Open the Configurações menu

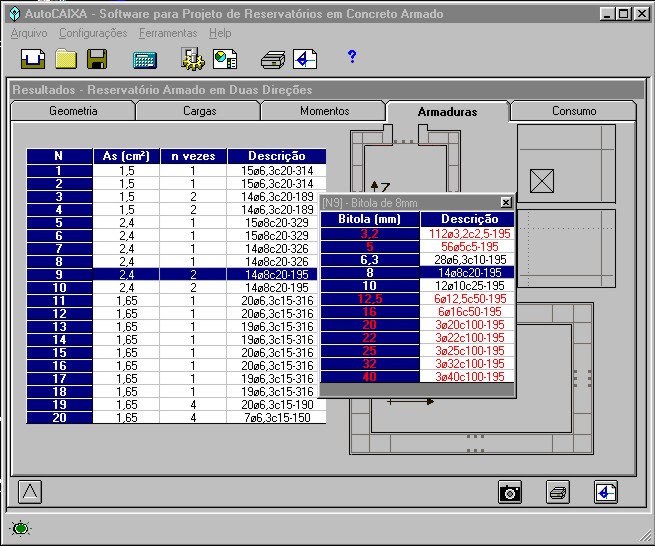coord(93,33)
